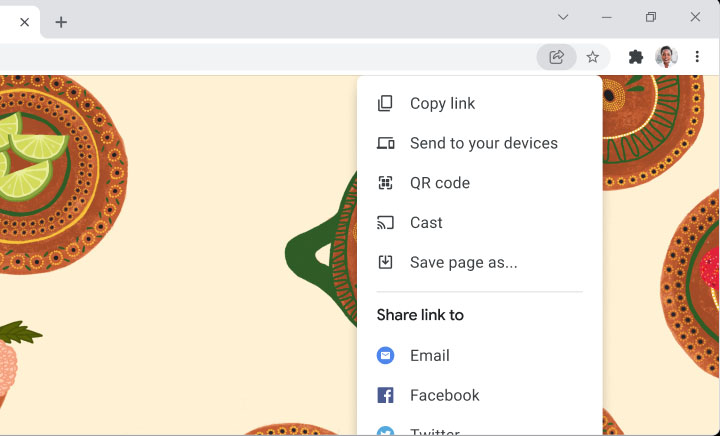Viewport: 720px width, 436px height.
Task: Open a new tab with the plus button
Action: click(x=61, y=22)
